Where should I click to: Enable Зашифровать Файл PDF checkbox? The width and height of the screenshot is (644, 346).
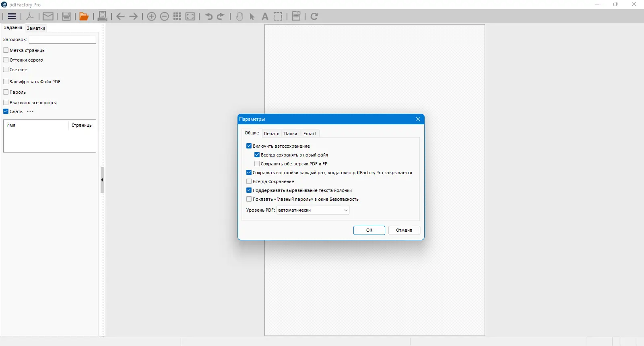(x=6, y=82)
